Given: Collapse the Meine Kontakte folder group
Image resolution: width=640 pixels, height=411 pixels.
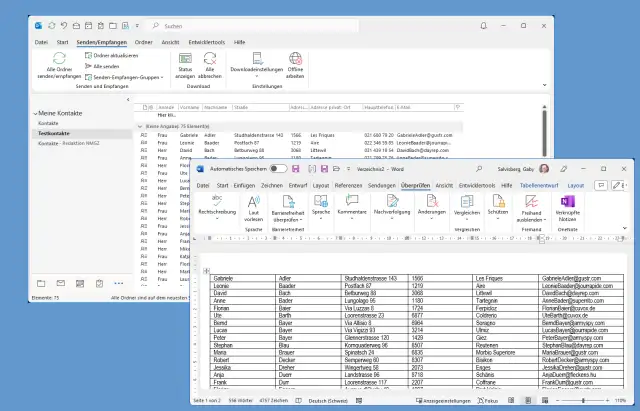Looking at the screenshot, I should point(35,114).
